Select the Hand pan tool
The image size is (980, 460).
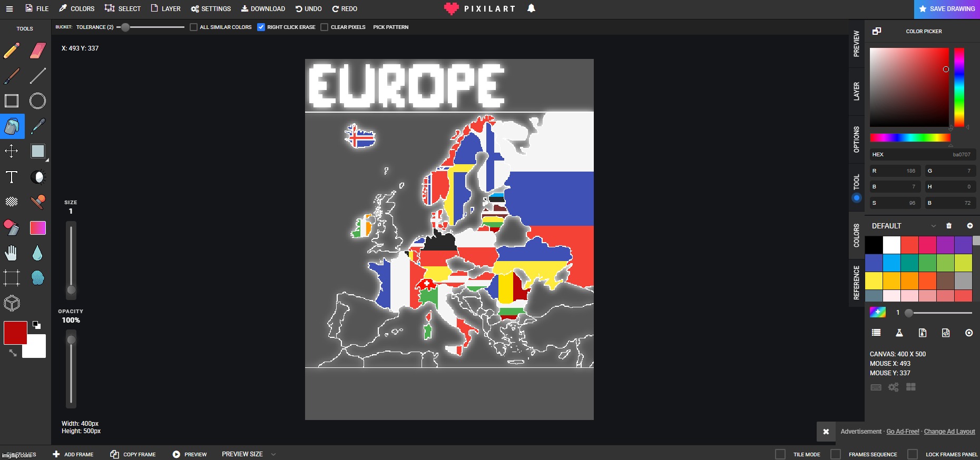pyautogui.click(x=12, y=253)
